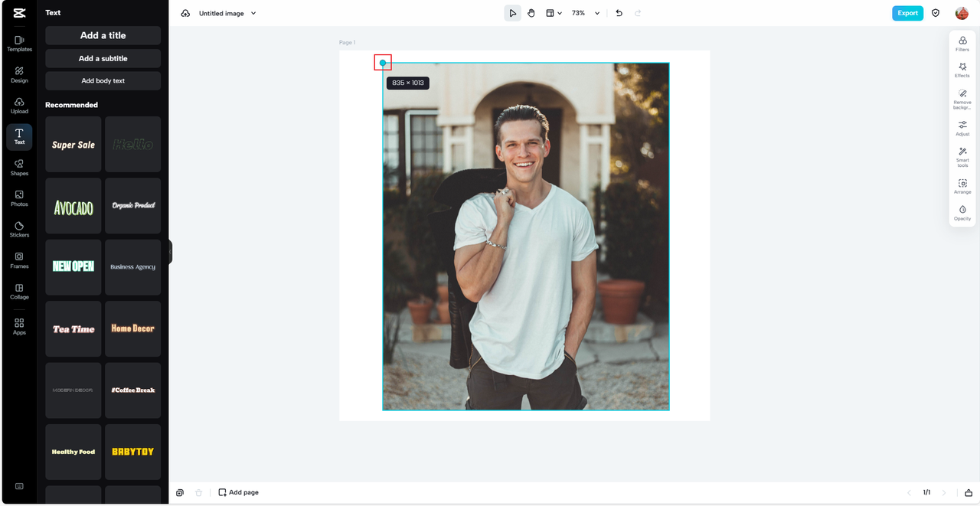
Task: Click the keyboard shortcuts icon in the sidebar
Action: coord(19,486)
